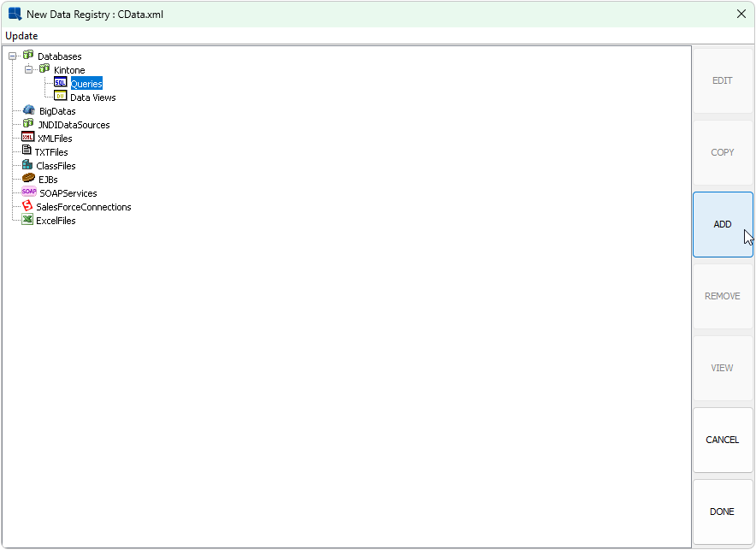Screen dimensions: 756x550
Task: Click the SOAPServices icon
Action: [29, 193]
